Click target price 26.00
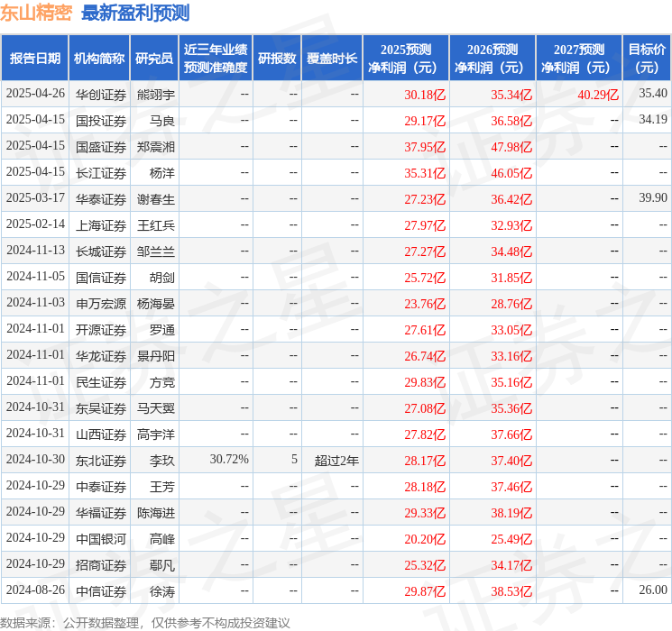 653,590
